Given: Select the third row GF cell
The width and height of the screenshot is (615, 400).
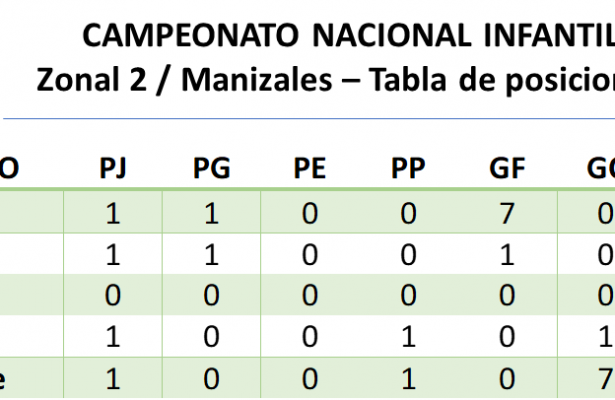Looking at the screenshot, I should click(x=505, y=297).
